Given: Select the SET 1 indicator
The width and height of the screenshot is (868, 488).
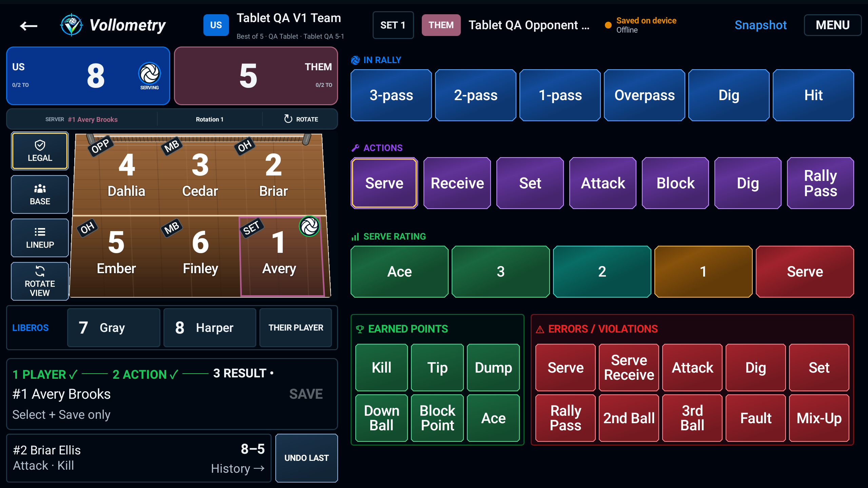Looking at the screenshot, I should [x=393, y=25].
